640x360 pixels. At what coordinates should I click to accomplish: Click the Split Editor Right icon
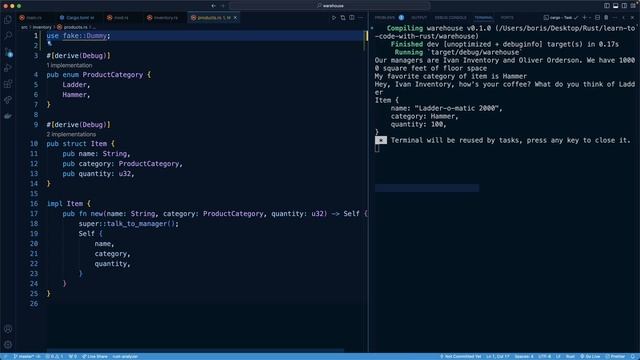point(352,18)
